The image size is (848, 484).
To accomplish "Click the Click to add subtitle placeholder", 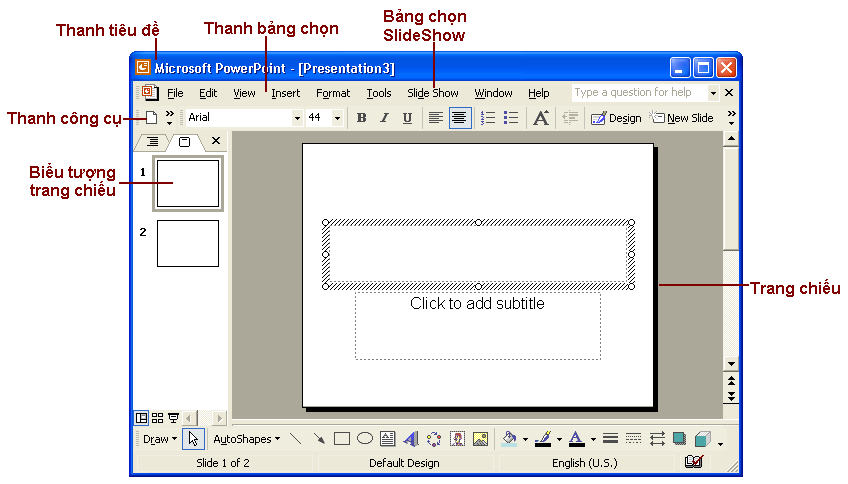I will [x=478, y=326].
